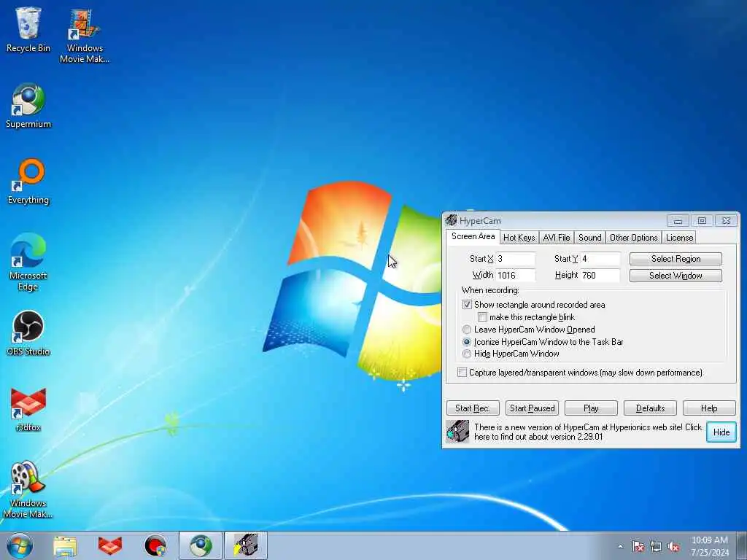This screenshot has width=747, height=560.
Task: Click the Select Window button
Action: pyautogui.click(x=676, y=275)
